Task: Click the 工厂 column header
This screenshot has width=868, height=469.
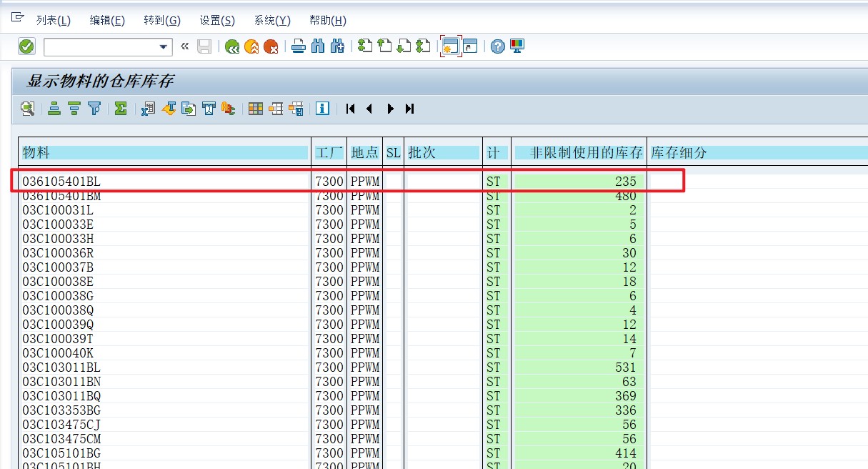Action: pyautogui.click(x=329, y=152)
